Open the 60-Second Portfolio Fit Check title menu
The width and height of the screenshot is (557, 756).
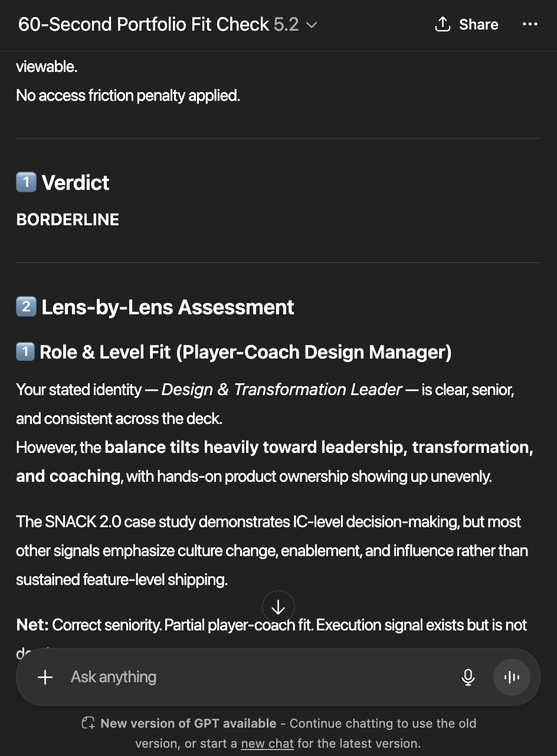[x=143, y=25]
